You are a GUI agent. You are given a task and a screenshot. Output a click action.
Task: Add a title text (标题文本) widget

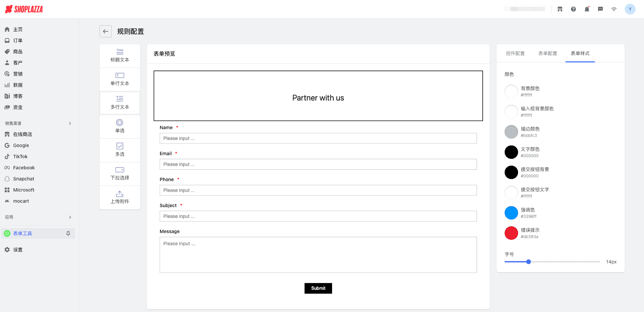click(120, 55)
